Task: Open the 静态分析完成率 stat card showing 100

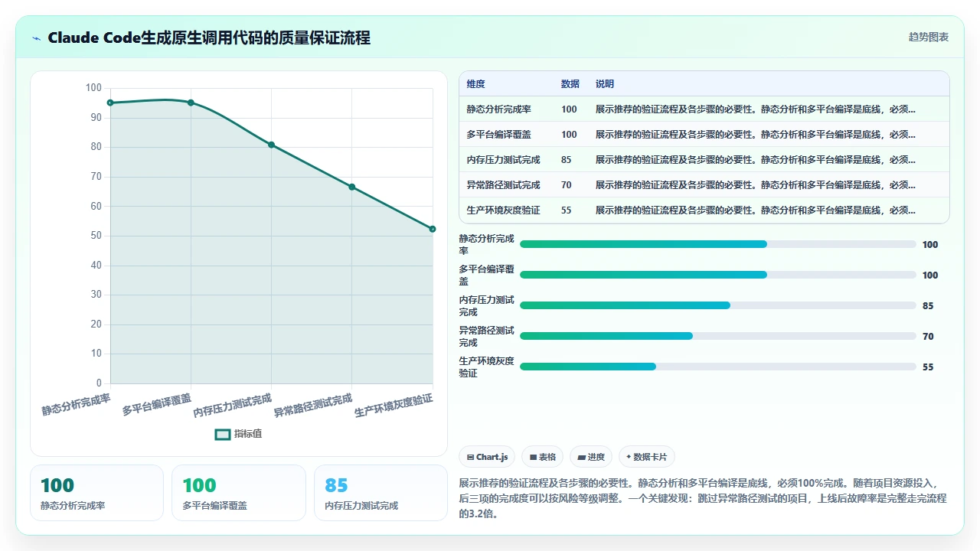Action: coord(96,493)
